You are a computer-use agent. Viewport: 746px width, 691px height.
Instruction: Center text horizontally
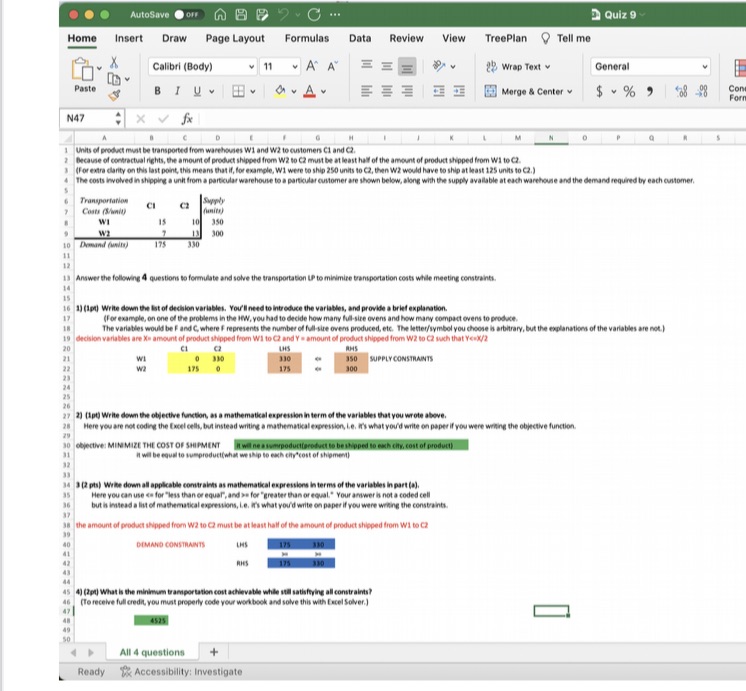387,91
